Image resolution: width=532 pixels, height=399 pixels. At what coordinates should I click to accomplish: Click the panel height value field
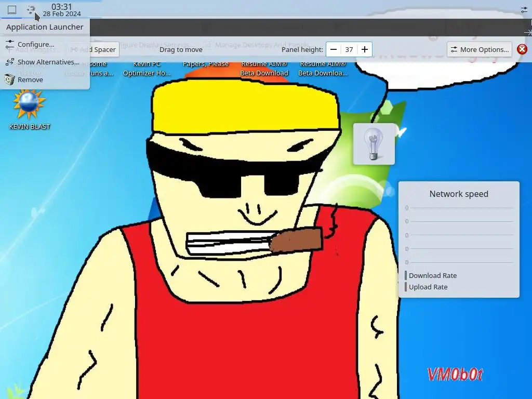pyautogui.click(x=349, y=49)
